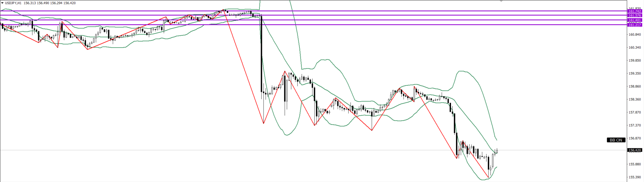
Task: Click the black 156.420 current price label
Action: pos(635,150)
